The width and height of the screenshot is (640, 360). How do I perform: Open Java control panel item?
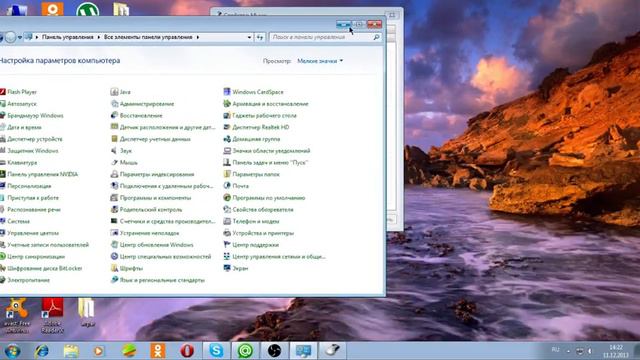tap(121, 92)
